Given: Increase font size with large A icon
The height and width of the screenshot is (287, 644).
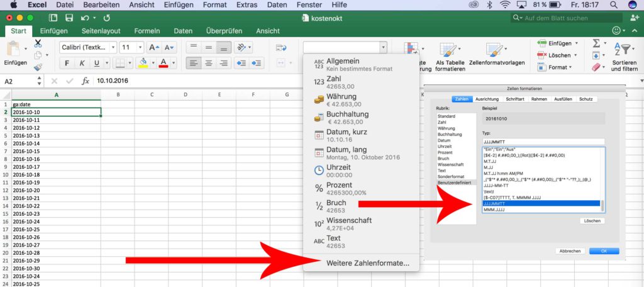Looking at the screenshot, I should tap(155, 47).
